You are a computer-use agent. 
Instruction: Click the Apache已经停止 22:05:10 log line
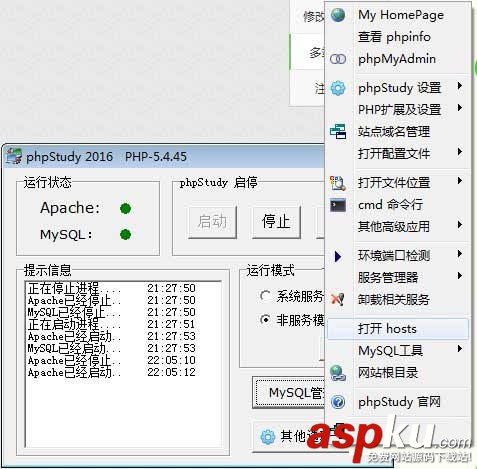[x=112, y=360]
